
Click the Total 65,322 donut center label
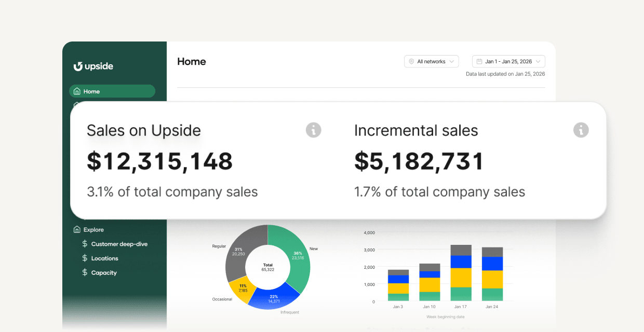click(267, 267)
